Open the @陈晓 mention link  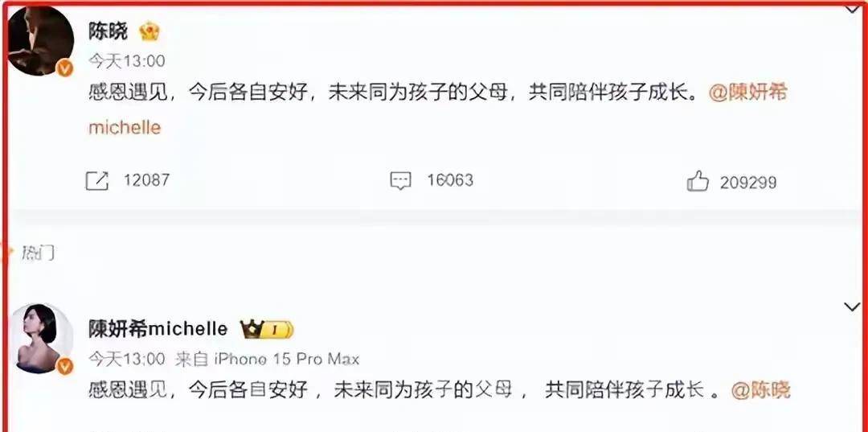point(760,390)
